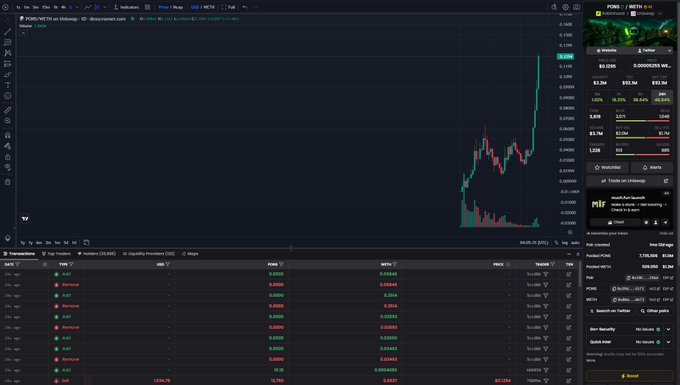This screenshot has height=385, width=680.
Task: Open explorer link in first transaction row
Action: [x=569, y=274]
